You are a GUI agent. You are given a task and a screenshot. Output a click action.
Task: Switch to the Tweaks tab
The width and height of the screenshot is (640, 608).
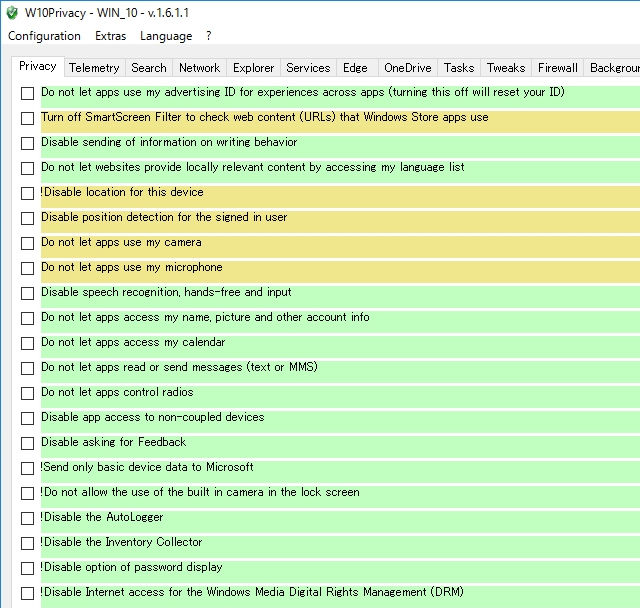pyautogui.click(x=506, y=68)
